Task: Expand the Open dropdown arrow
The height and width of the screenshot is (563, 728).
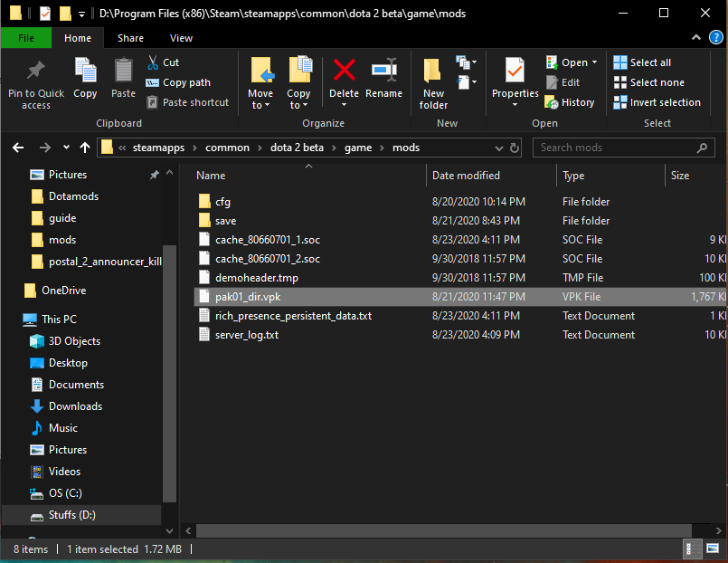Action: tap(595, 62)
